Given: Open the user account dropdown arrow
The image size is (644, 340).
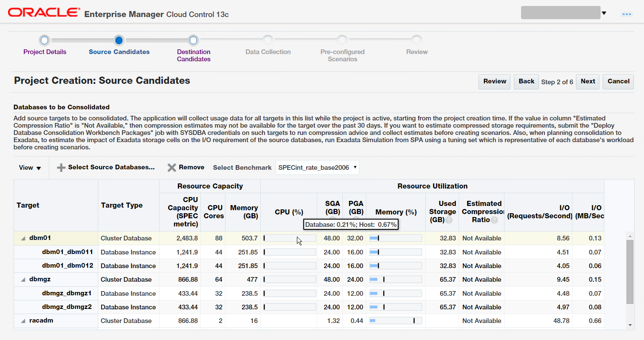Looking at the screenshot, I should pos(604,13).
